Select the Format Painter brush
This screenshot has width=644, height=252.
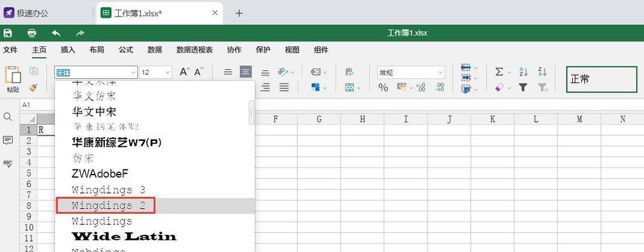pos(34,88)
